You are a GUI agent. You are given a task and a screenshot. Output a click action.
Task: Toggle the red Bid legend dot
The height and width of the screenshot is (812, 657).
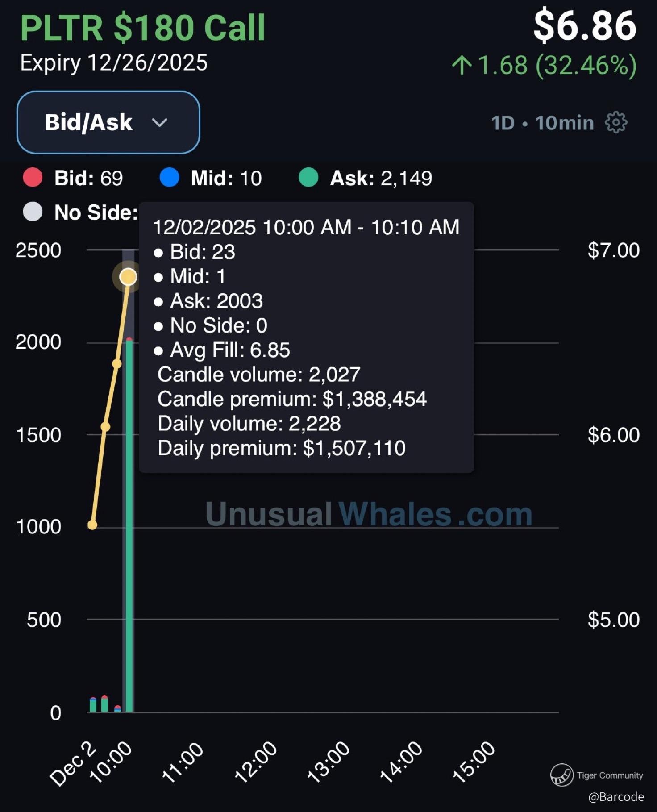[x=33, y=177]
